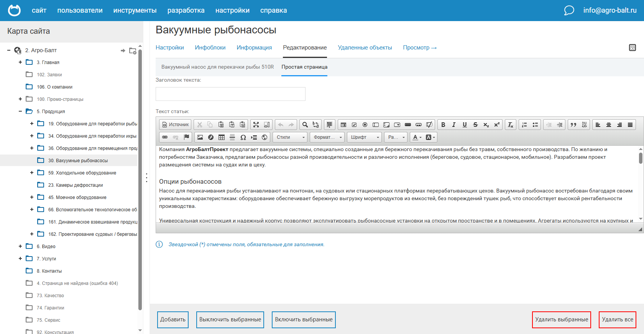Insert an image using the picture icon
This screenshot has height=334, width=644.
tap(200, 137)
